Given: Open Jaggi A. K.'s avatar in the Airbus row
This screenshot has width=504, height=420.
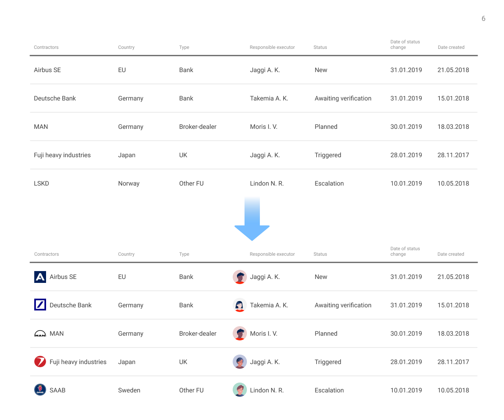Looking at the screenshot, I should click(x=240, y=277).
